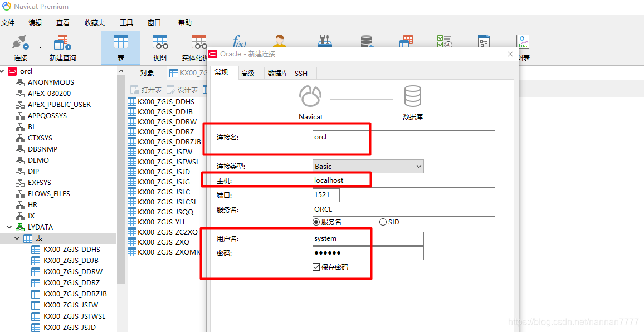
Task: Select KX00_ZGJS_JSLC in object list
Action: pos(164,192)
